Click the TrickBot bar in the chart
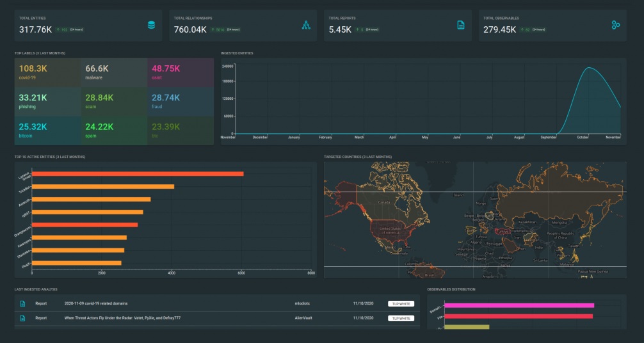The width and height of the screenshot is (644, 343). coord(103,186)
